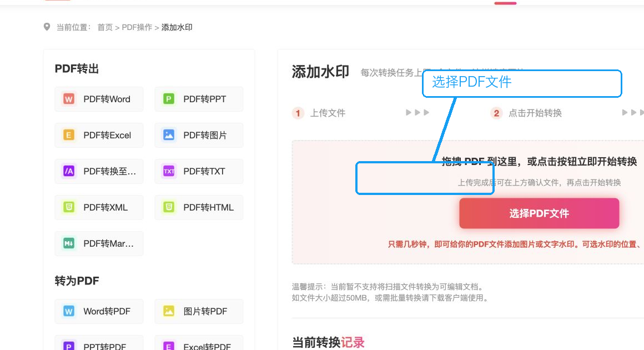Open 图片转PDF conversion

[x=199, y=311]
